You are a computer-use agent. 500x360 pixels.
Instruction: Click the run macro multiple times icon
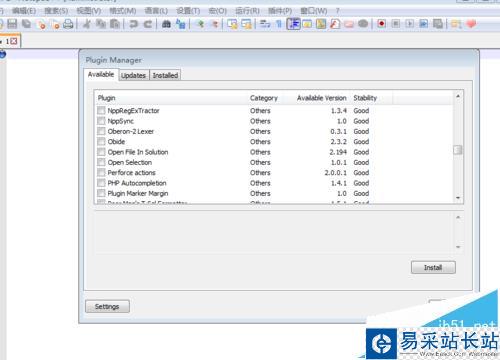click(424, 24)
